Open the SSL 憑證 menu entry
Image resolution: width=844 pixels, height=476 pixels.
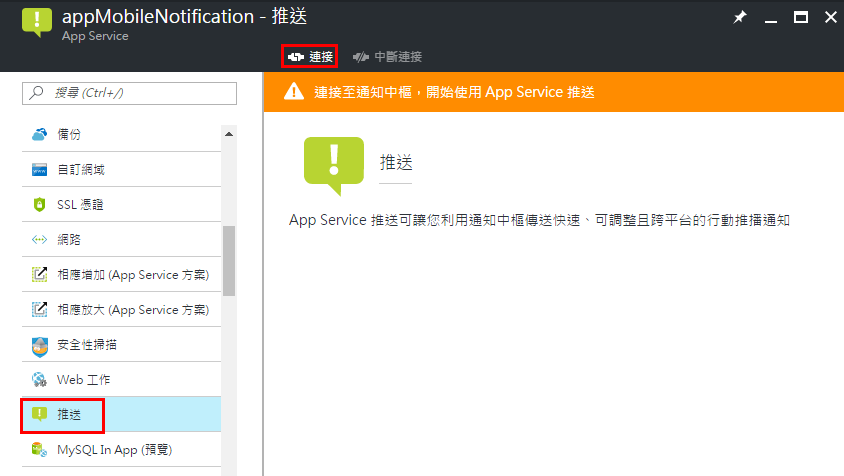(x=122, y=205)
